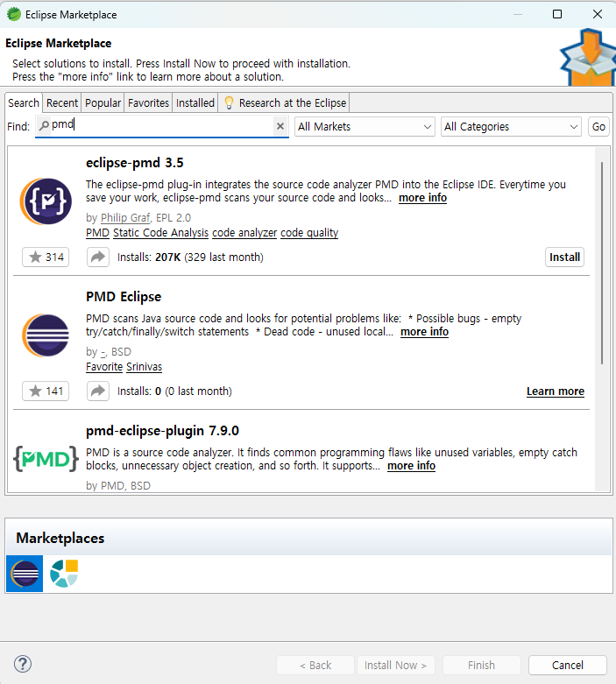Favorite PMD Eclipse with the 141 star button
Viewport: 616px width, 684px height.
(46, 391)
